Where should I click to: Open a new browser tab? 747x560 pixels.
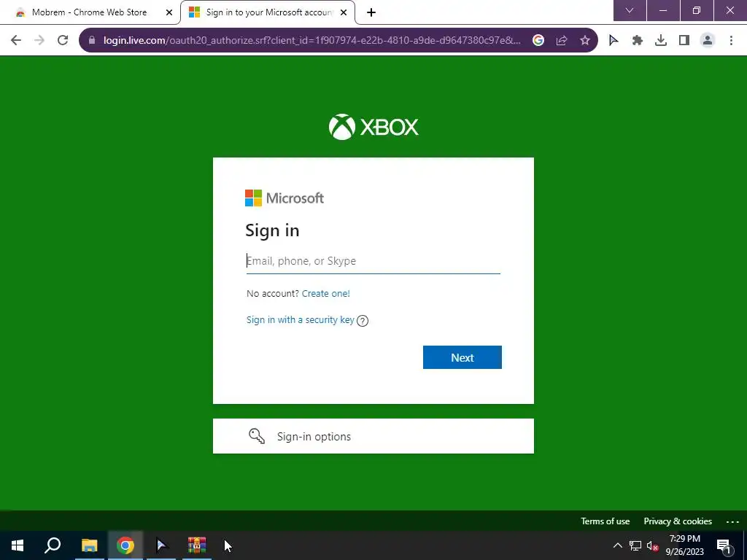371,12
